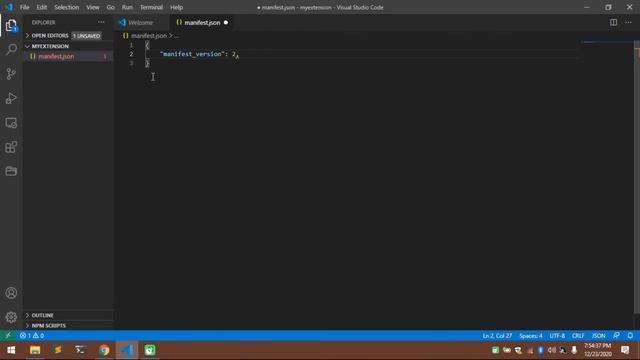Open the View menu
Viewport: 640px width, 360px height.
click(93, 7)
